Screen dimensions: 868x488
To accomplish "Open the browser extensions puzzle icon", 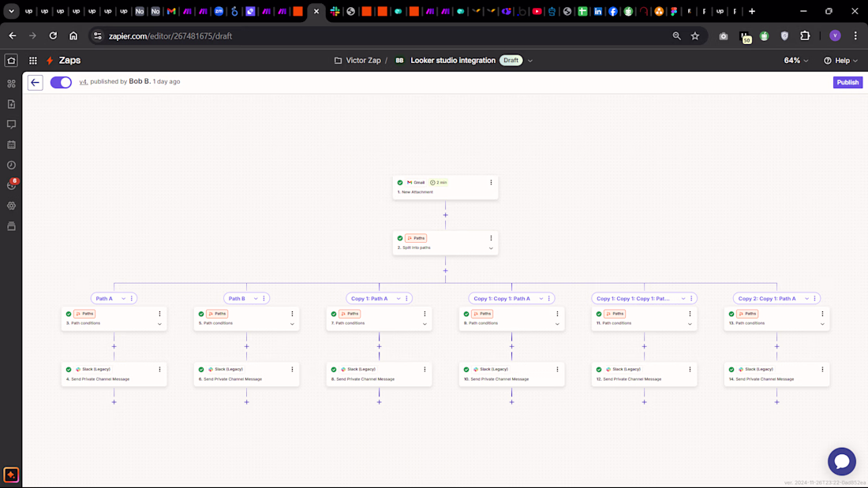I will tap(805, 36).
